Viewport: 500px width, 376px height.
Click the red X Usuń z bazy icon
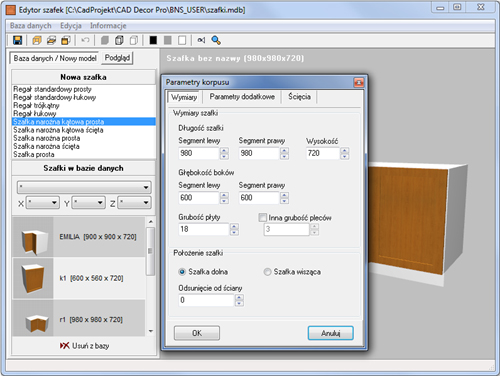click(65, 346)
